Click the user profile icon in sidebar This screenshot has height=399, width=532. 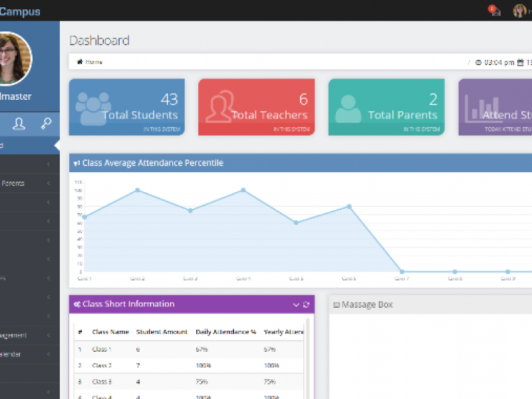point(19,123)
